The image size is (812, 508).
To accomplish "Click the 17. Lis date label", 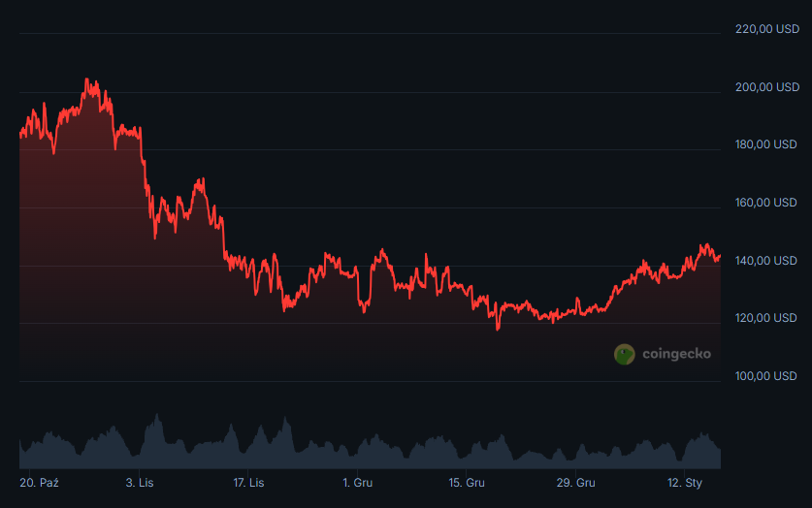I will (249, 482).
